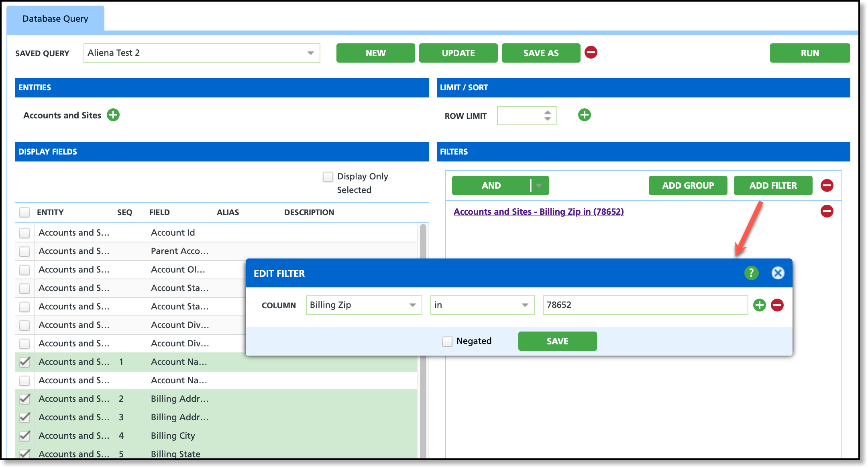Click the RUN button
The height and width of the screenshot is (468, 868).
click(809, 53)
